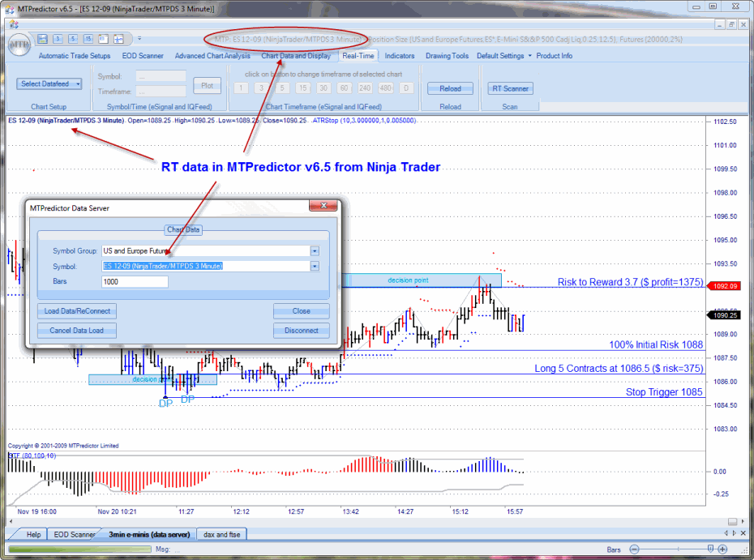Minimize the inner chart window
The width and height of the screenshot is (754, 560).
tap(720, 24)
